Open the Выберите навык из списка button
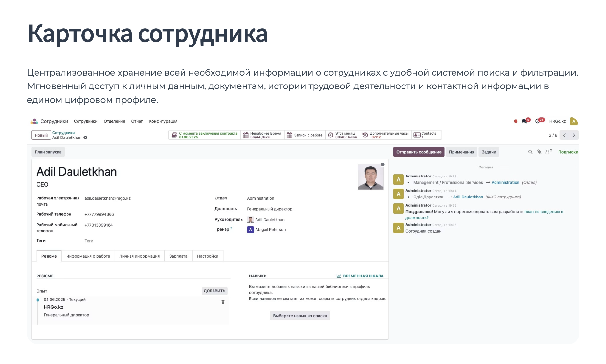Screen dimensions: 606x364 tap(300, 316)
